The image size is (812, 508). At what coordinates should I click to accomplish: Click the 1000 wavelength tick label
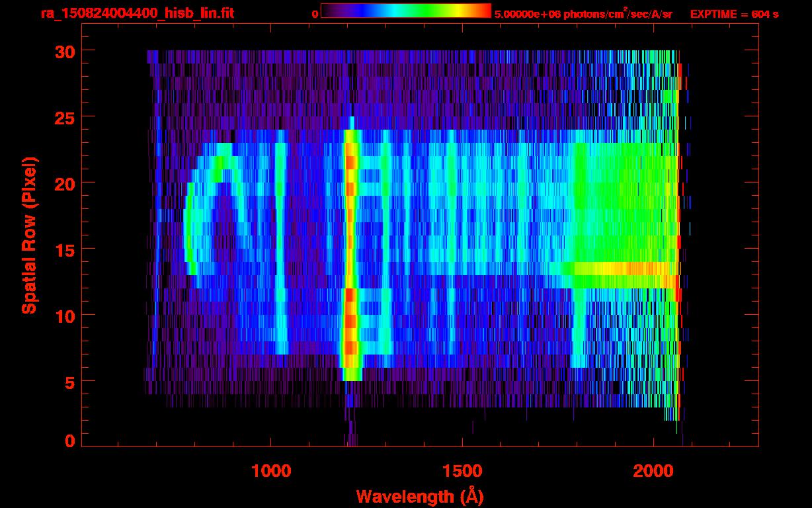click(271, 471)
